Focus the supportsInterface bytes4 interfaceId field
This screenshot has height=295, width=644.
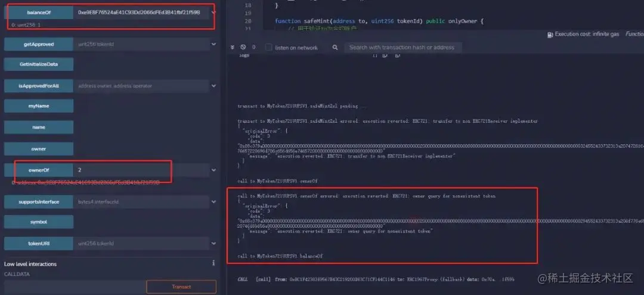(141, 202)
